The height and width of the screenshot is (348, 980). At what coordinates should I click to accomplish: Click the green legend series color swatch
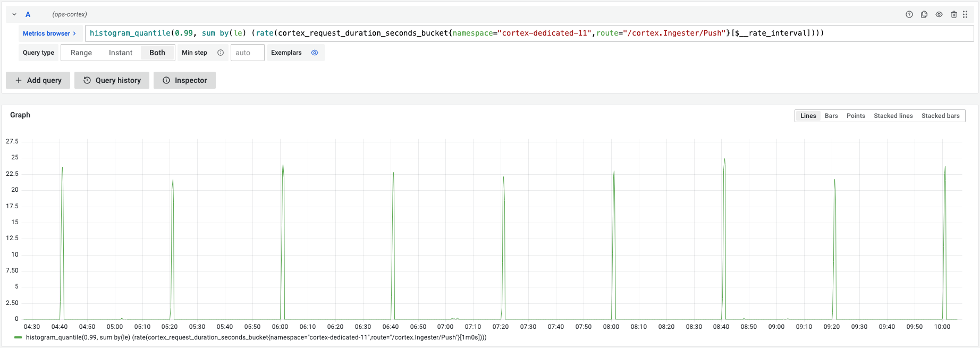coord(18,337)
